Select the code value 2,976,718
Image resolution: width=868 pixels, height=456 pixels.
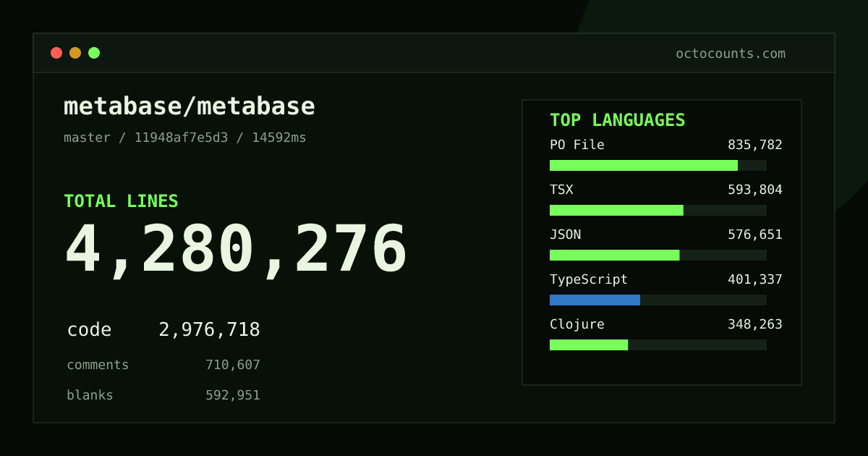pos(209,330)
